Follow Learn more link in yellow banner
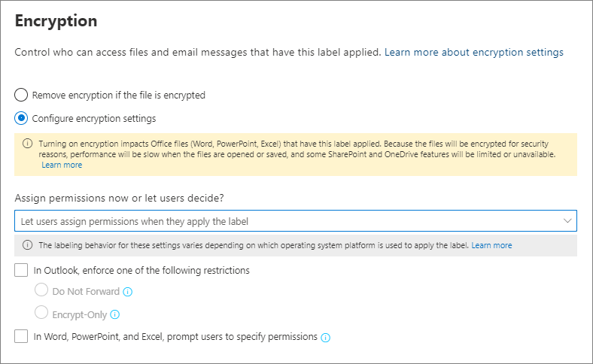Viewport: 593px width, 364px height. click(62, 165)
